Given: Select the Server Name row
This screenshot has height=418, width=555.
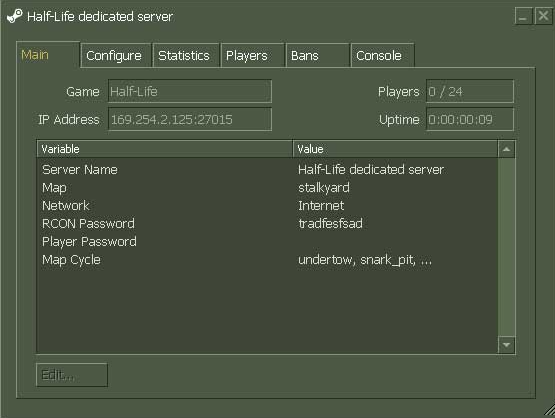Looking at the screenshot, I should [267, 170].
